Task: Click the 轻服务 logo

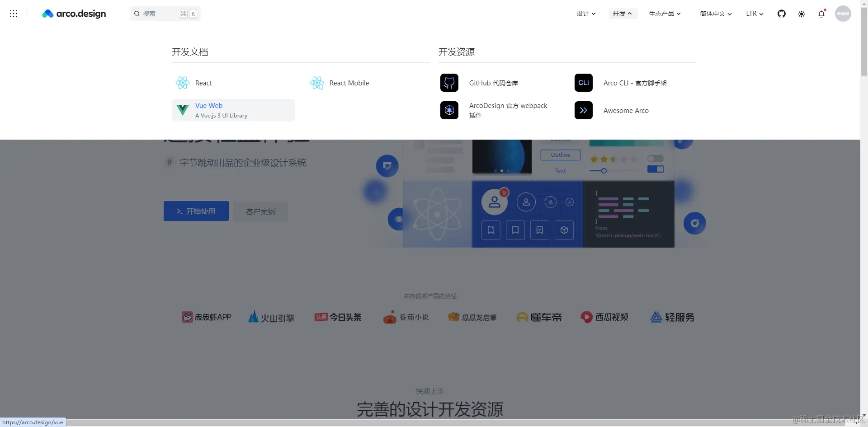Action: (672, 317)
